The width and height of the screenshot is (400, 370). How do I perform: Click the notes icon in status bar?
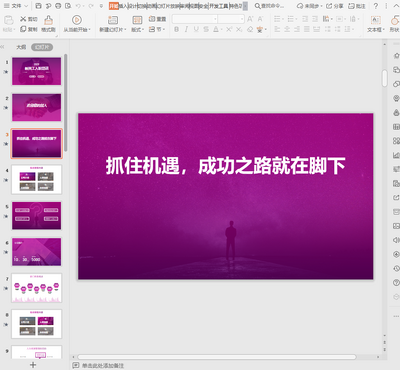pos(76,365)
